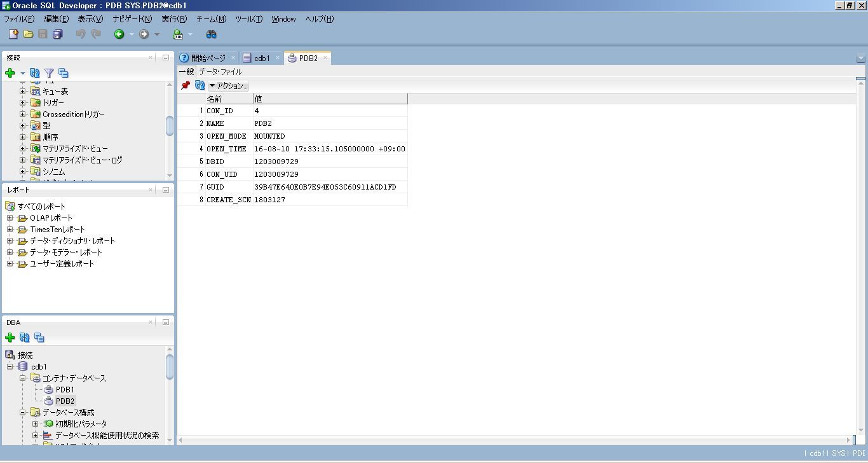Open the ヘルプ(H) menu
The height and width of the screenshot is (463, 868).
[x=319, y=19]
